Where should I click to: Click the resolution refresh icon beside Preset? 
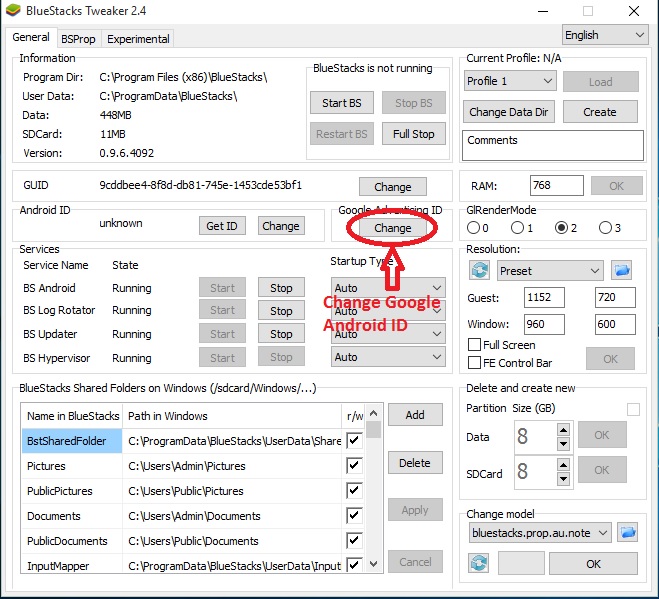480,270
